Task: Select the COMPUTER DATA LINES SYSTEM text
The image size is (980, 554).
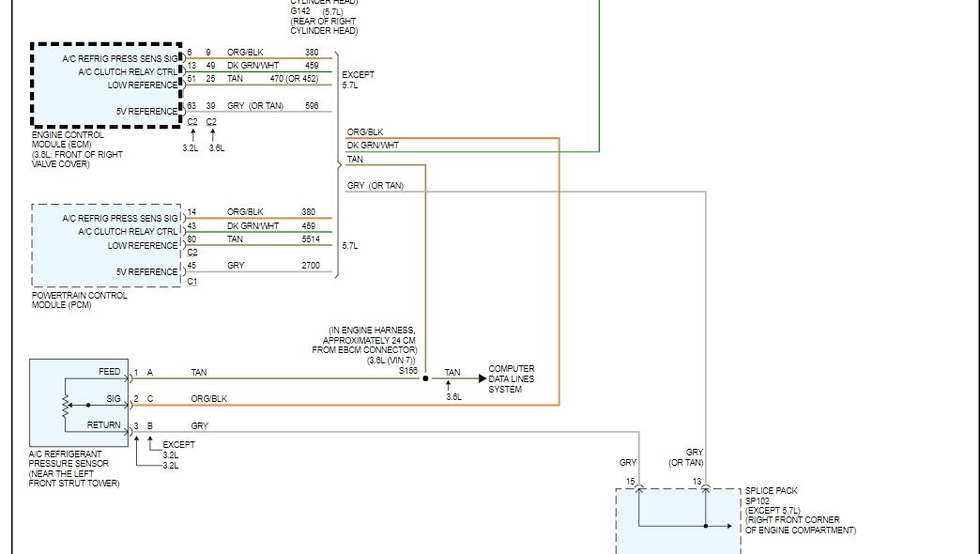Action: [x=512, y=379]
